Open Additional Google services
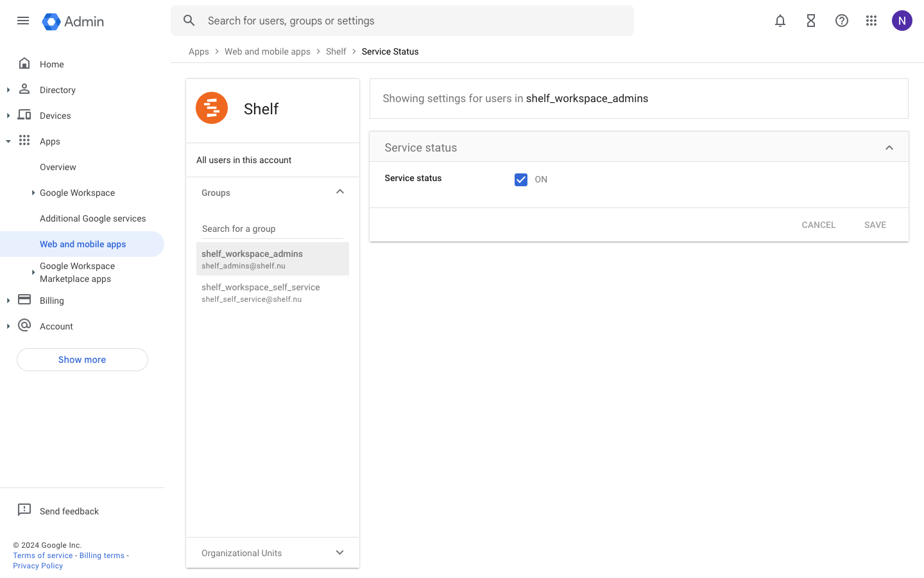924x578 pixels. pos(93,218)
